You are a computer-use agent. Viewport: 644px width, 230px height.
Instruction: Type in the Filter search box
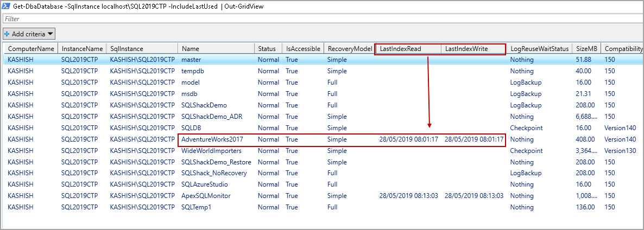tap(320, 19)
